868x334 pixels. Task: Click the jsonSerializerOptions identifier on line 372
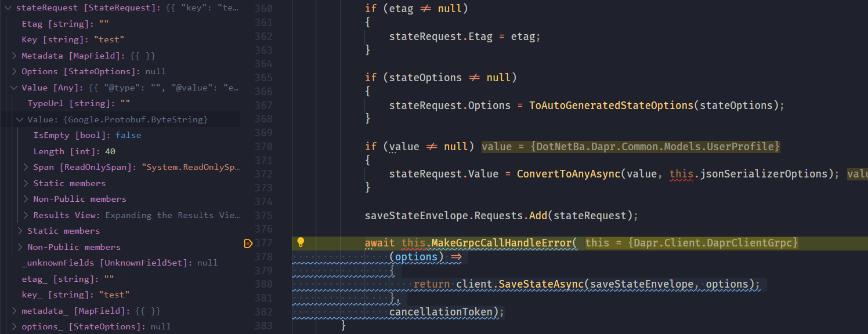point(764,174)
